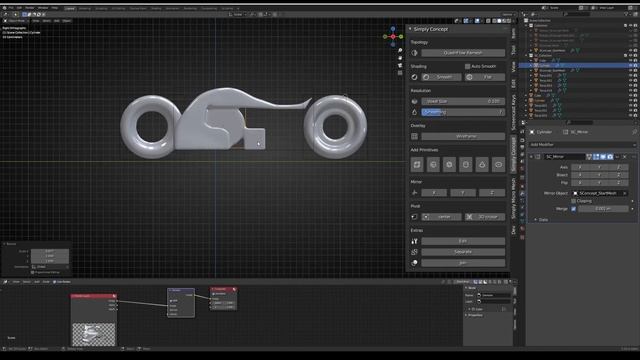Image resolution: width=640 pixels, height=360 pixels.
Task: Click the Join button in Extras
Action: tap(463, 263)
